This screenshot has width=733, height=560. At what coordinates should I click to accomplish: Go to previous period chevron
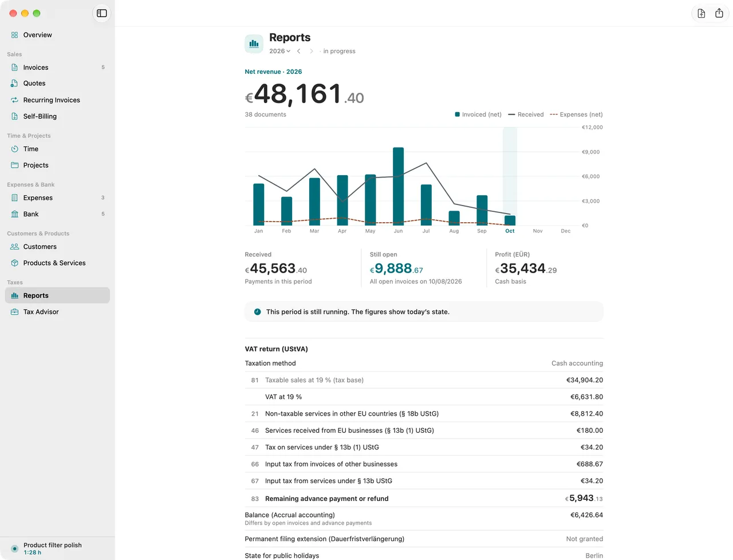coord(299,52)
